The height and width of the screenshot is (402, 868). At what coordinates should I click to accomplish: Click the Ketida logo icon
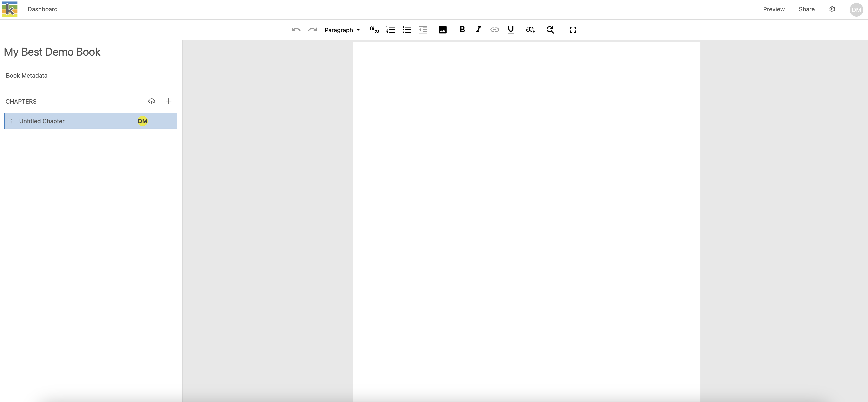[10, 9]
